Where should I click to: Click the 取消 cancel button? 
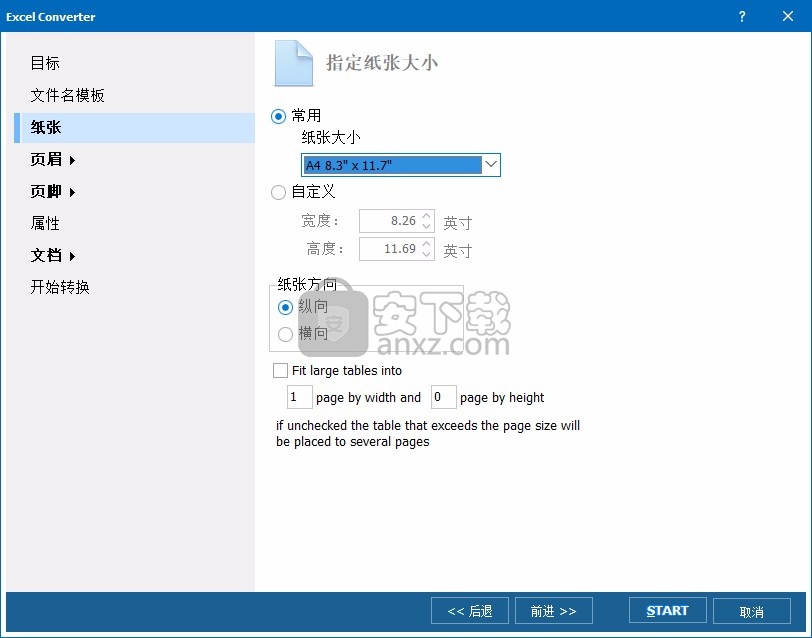(x=751, y=611)
